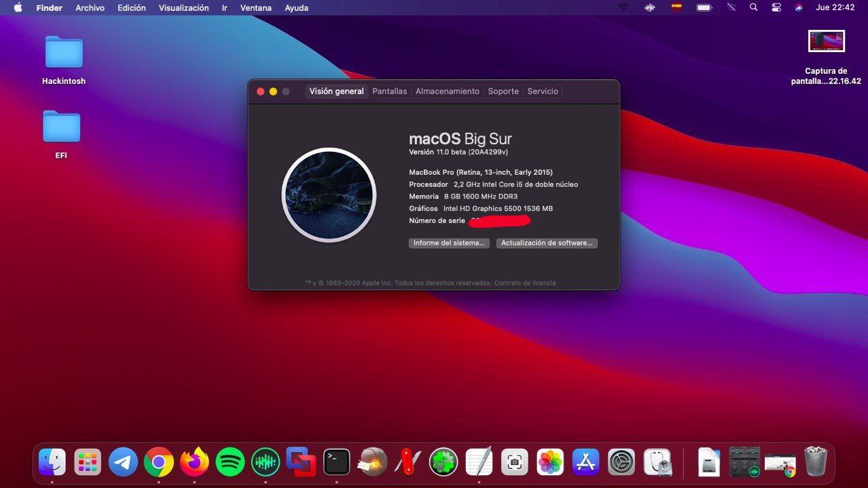
Task: Click the Gráficos Intel HD Graphics 5500 line
Action: pyautogui.click(x=481, y=209)
